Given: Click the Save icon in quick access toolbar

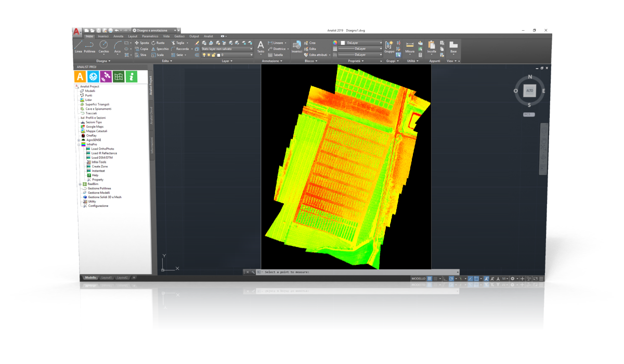Looking at the screenshot, I should pos(98,31).
